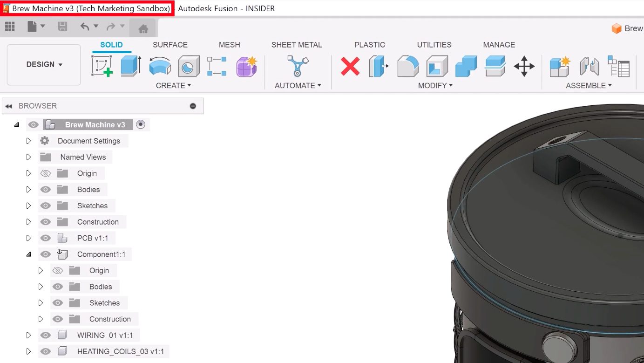Hide the Bodies folder

point(45,189)
